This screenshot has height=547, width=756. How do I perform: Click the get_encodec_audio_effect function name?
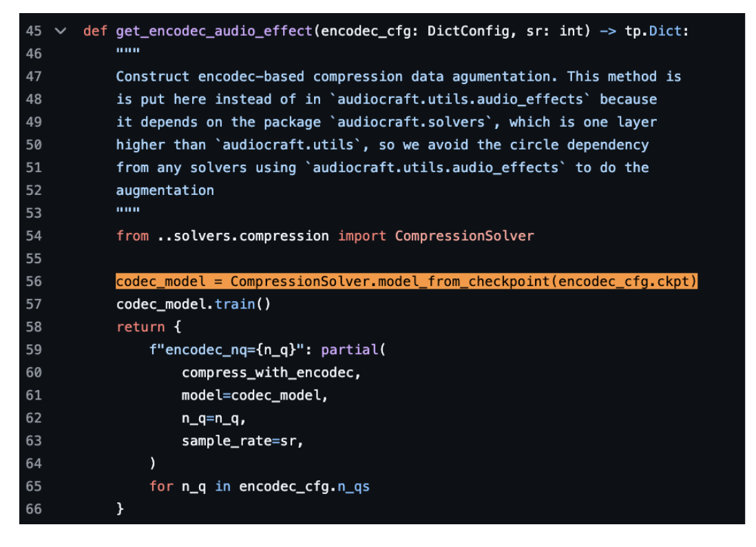(x=214, y=31)
